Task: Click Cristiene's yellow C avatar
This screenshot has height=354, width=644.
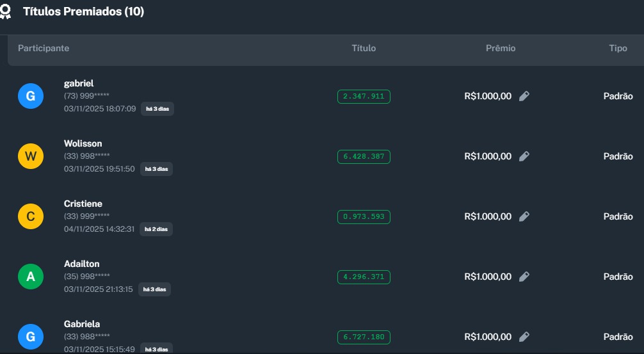Action: point(31,216)
